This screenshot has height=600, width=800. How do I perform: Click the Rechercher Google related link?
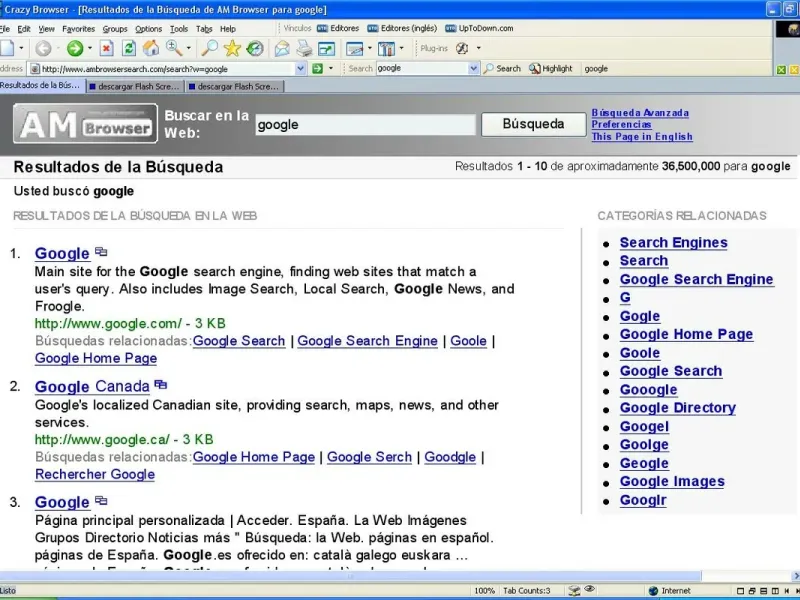pyautogui.click(x=95, y=474)
